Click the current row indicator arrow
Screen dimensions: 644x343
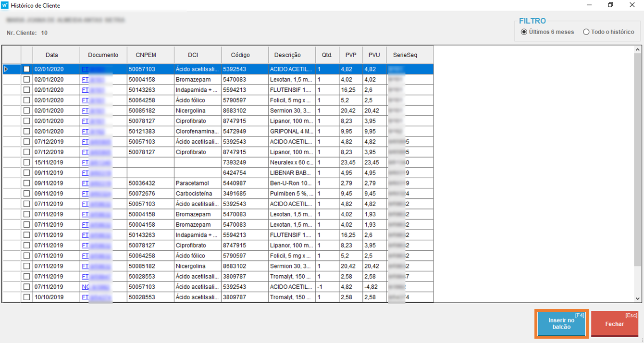(x=6, y=69)
